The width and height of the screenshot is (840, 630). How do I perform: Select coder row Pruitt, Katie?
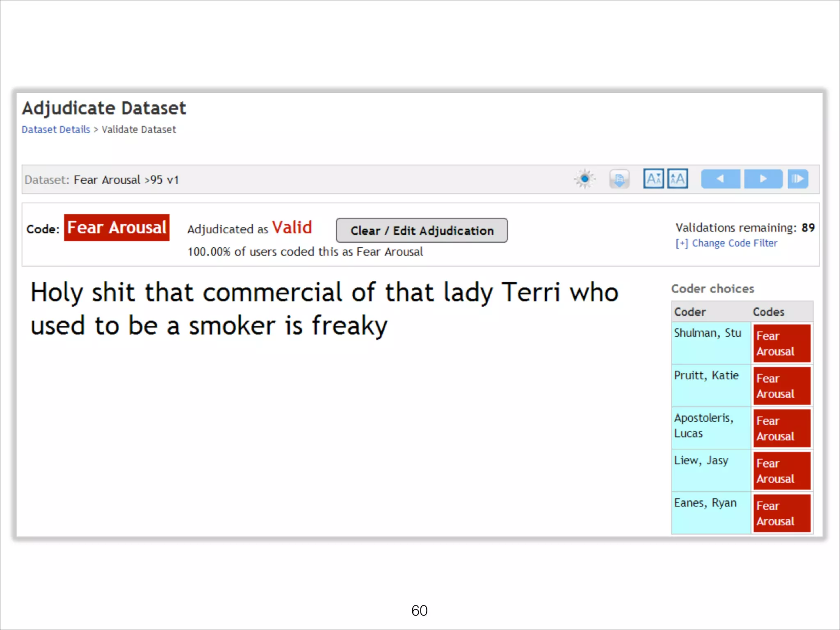click(706, 376)
